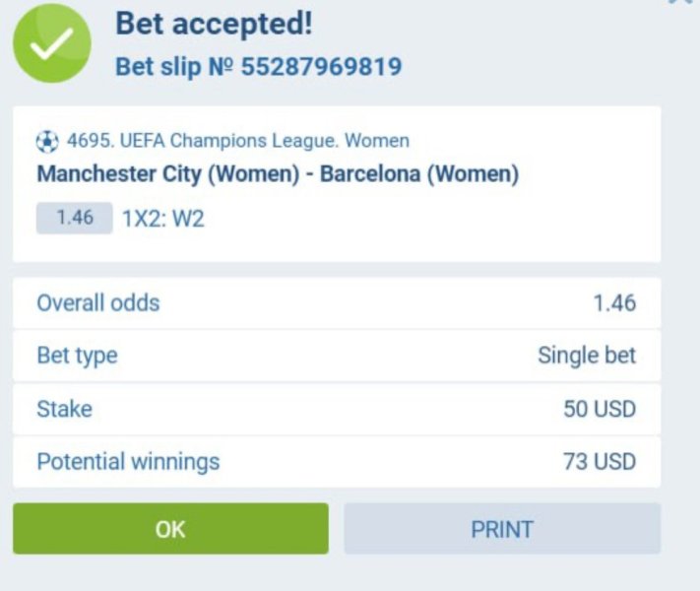Click the green success checkmark icon
The width and height of the screenshot is (700, 591).
51,43
